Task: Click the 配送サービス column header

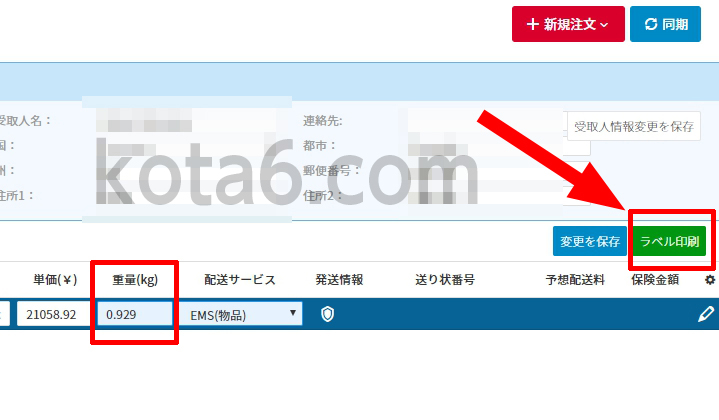Action: 240,280
